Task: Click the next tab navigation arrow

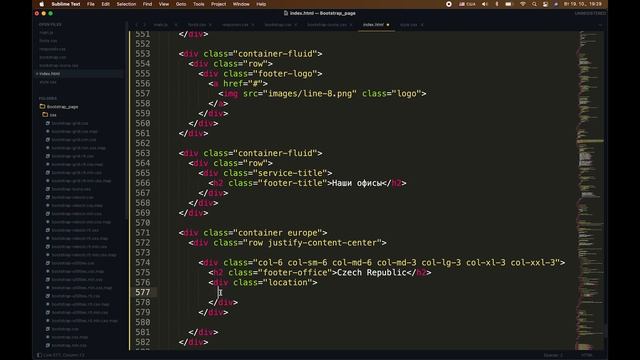Action: tap(144, 25)
